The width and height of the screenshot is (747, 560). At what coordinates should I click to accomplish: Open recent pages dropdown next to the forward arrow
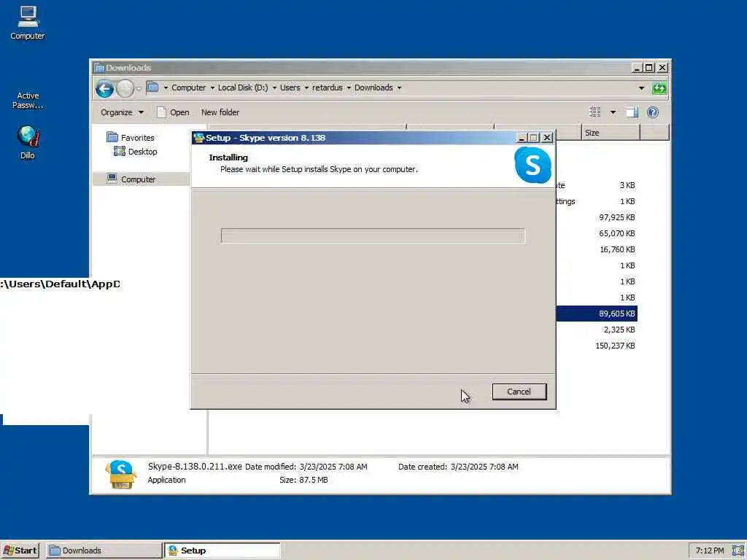(139, 88)
